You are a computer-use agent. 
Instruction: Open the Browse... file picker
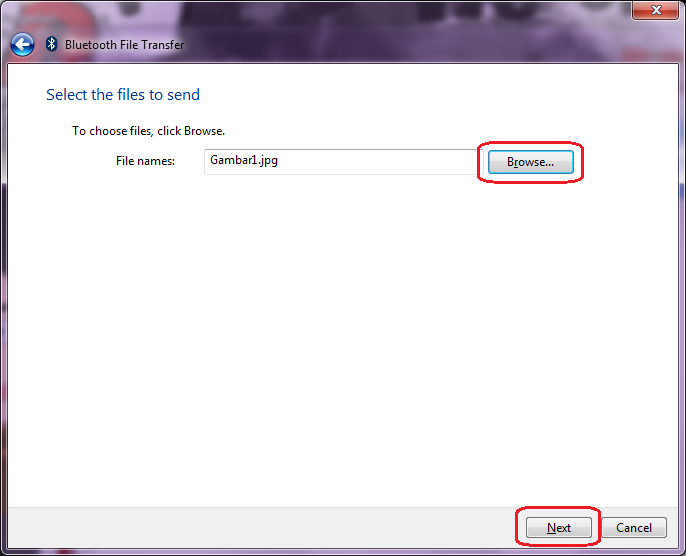coord(531,162)
